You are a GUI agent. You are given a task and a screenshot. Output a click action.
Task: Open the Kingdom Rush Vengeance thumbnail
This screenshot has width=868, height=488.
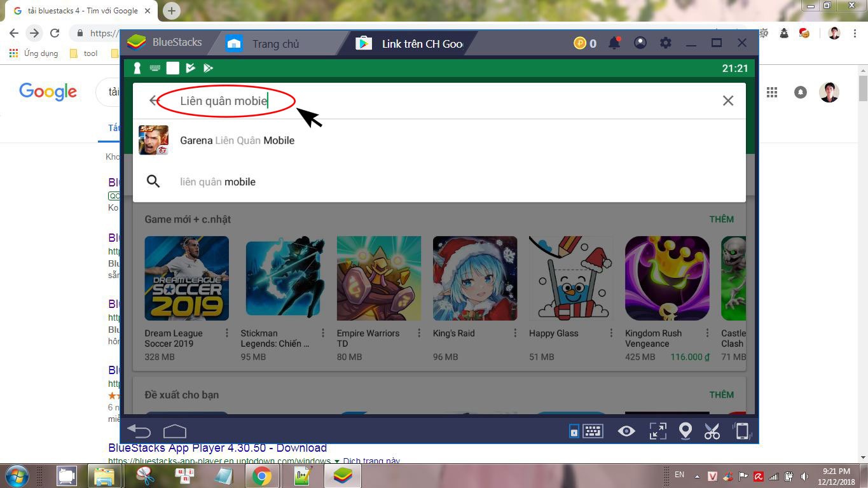[666, 278]
